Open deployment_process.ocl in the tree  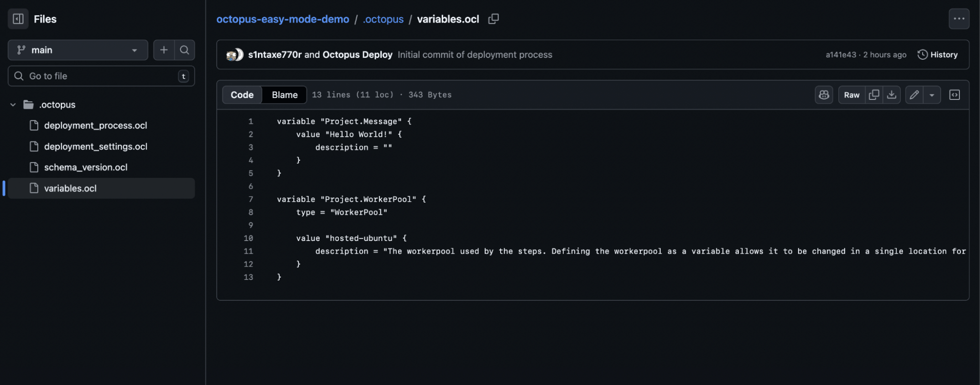96,126
